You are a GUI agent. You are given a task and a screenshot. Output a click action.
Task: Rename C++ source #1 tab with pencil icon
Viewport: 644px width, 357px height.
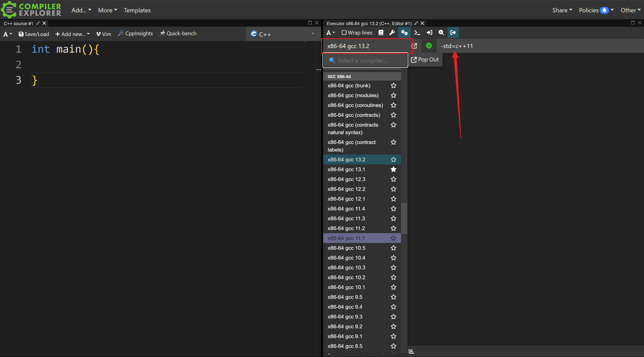click(x=38, y=23)
